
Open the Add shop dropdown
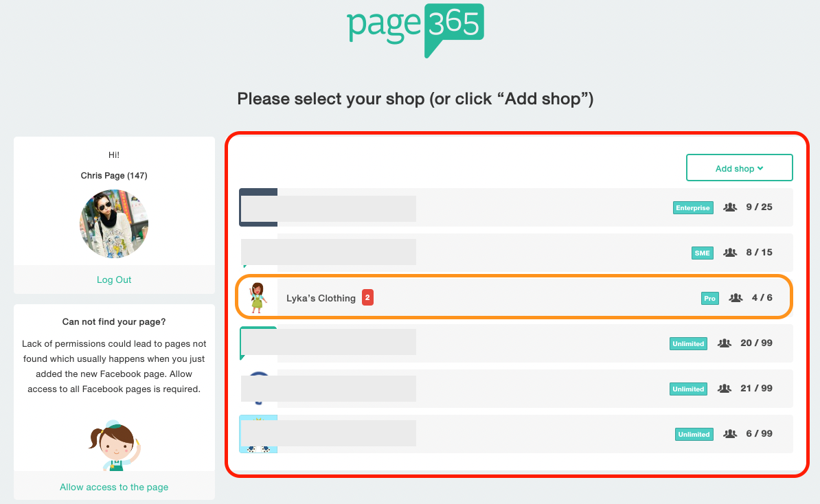tap(739, 168)
